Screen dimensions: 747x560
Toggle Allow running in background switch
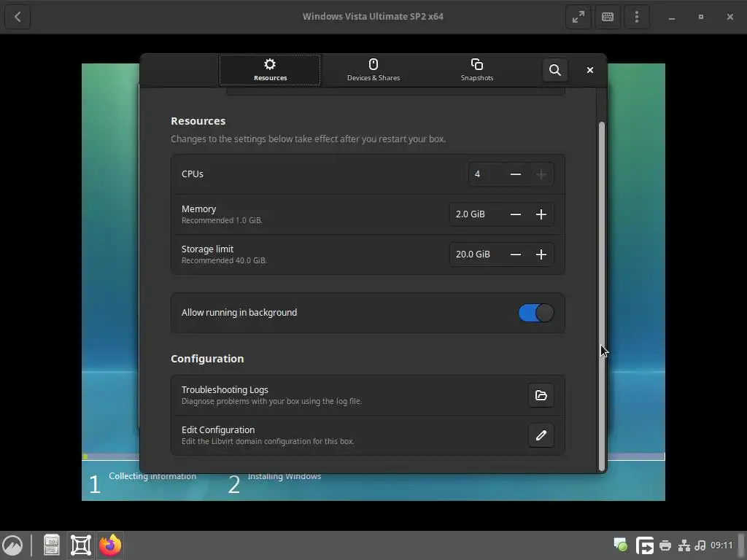pos(536,313)
